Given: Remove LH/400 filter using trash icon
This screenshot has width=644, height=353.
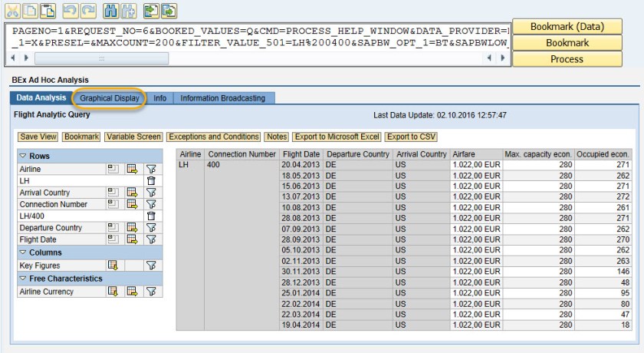Looking at the screenshot, I should tap(151, 216).
